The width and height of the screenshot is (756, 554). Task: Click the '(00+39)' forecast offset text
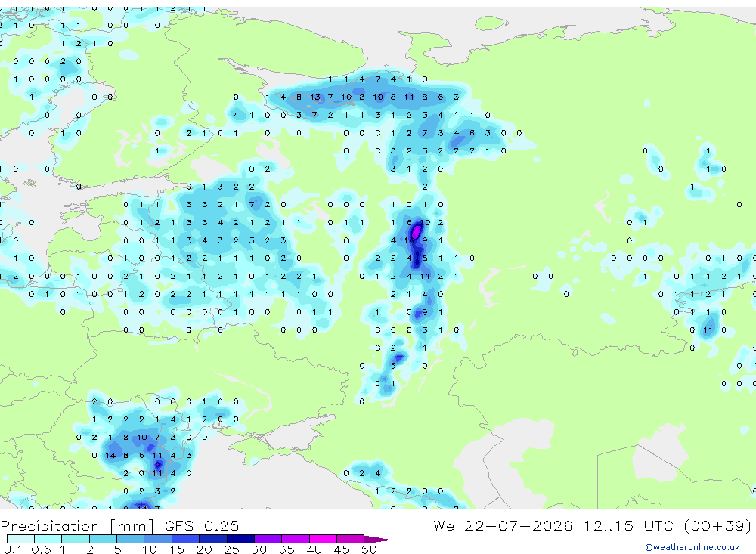pos(717,525)
